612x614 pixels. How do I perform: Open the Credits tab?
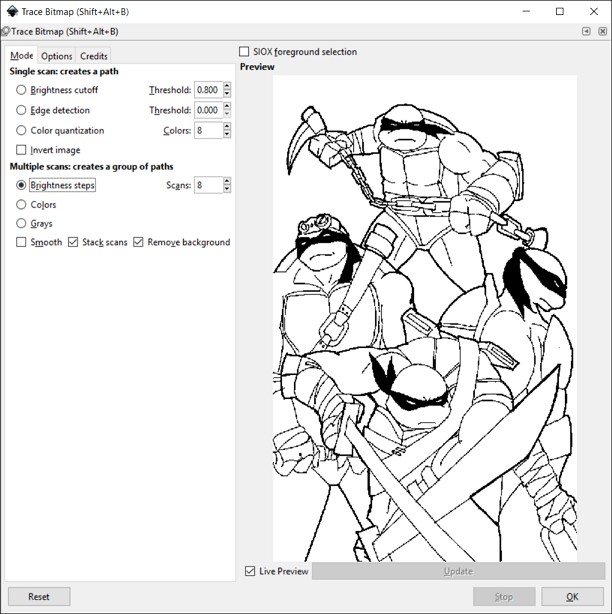(94, 56)
